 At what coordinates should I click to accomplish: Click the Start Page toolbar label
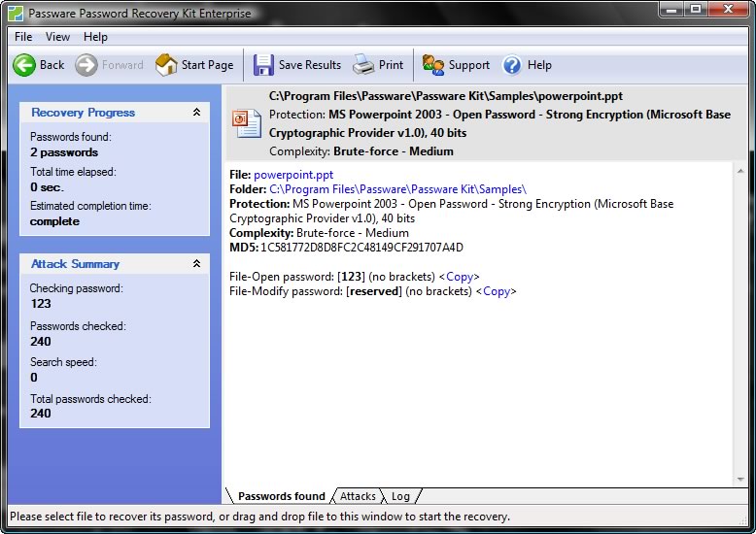[207, 65]
